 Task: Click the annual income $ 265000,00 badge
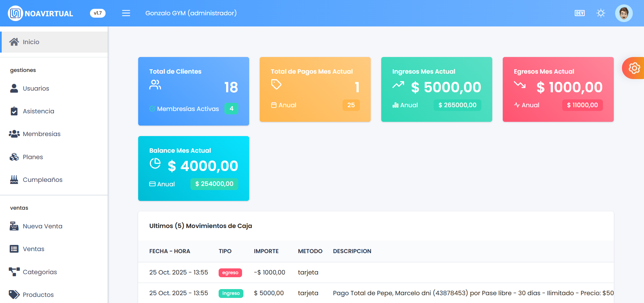tap(457, 105)
